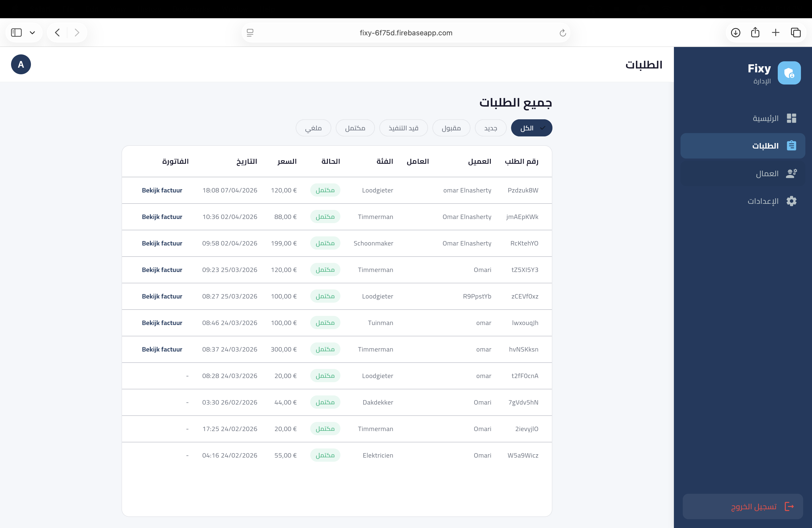Click the logout arrow icon next to تسجيل الخروج
The width and height of the screenshot is (812, 528).
tap(790, 506)
